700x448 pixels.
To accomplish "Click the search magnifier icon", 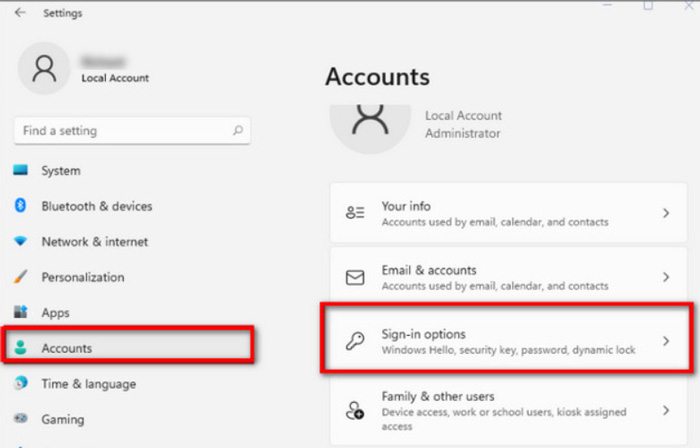I will point(238,130).
